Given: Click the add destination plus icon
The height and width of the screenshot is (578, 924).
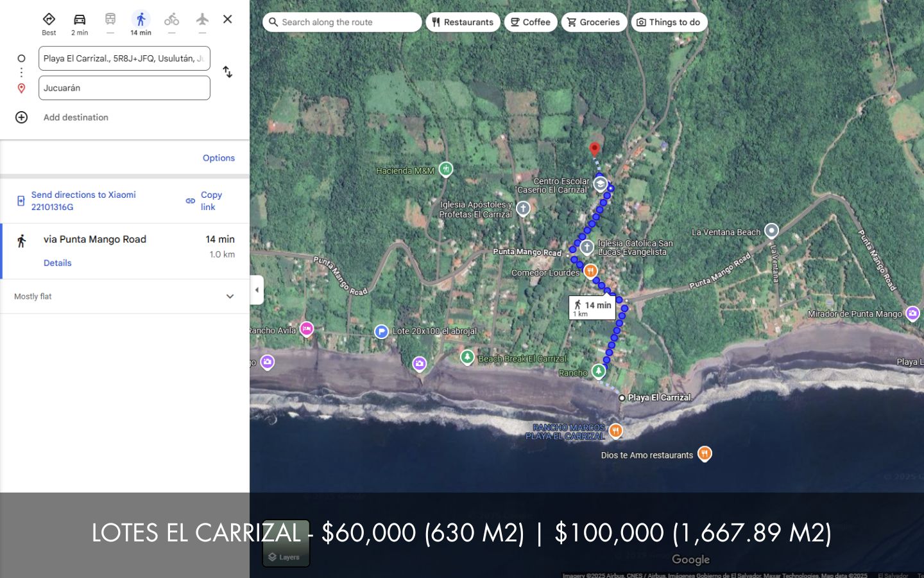Looking at the screenshot, I should (21, 118).
